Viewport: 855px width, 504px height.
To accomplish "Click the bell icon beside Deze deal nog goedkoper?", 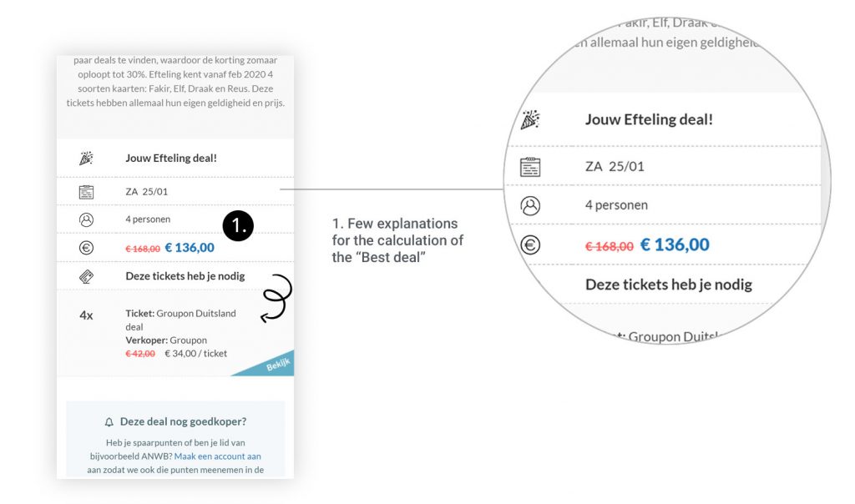I will click(x=109, y=422).
